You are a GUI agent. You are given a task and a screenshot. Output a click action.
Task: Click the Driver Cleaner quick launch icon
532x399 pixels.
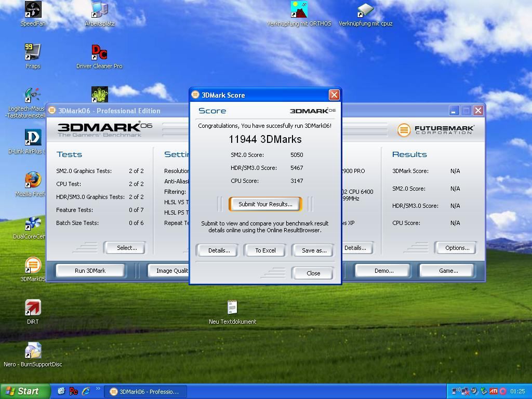tap(73, 391)
